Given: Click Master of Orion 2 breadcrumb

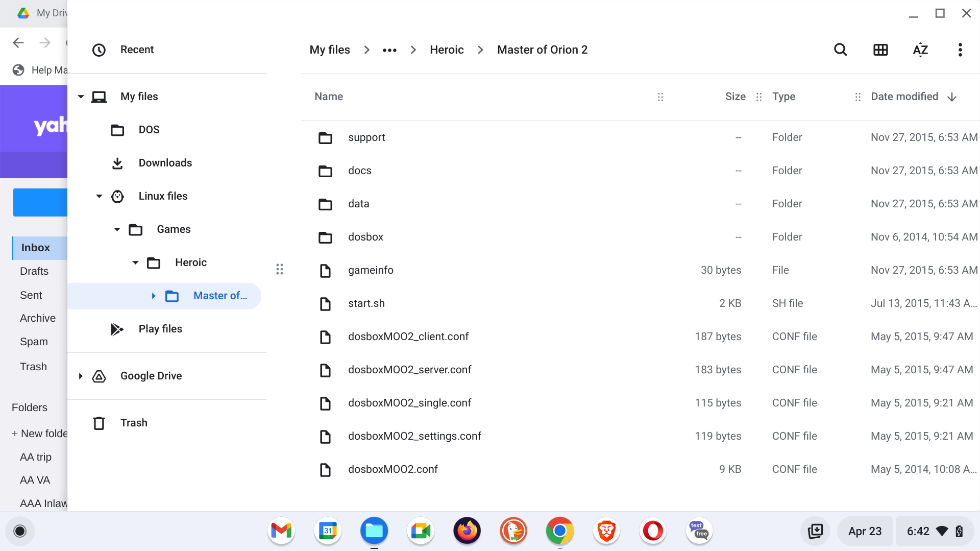Looking at the screenshot, I should pyautogui.click(x=542, y=50).
